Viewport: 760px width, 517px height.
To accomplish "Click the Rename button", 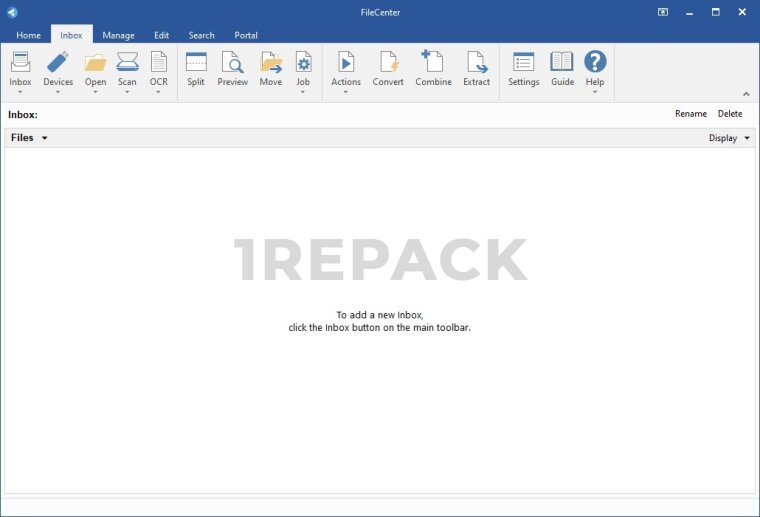I will click(690, 114).
